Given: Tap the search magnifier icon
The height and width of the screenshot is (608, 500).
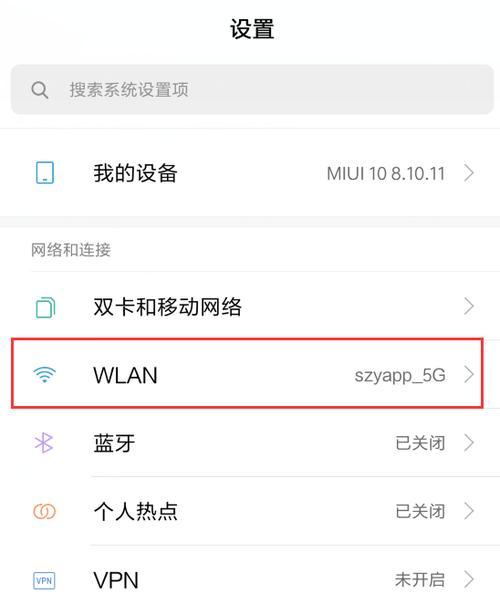Looking at the screenshot, I should (40, 90).
